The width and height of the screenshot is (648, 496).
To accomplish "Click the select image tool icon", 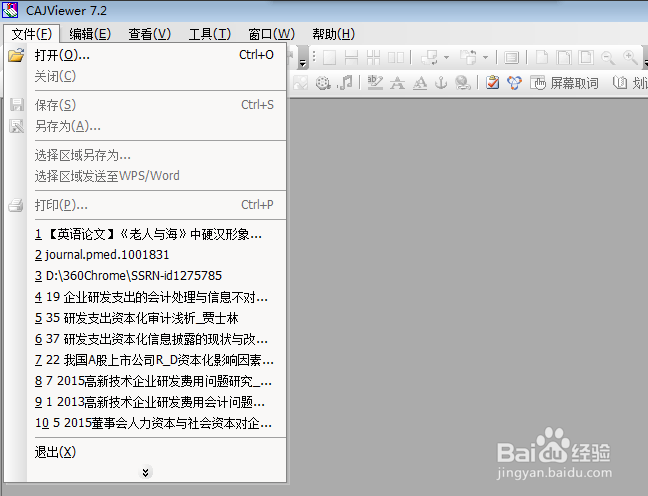I will pos(300,83).
